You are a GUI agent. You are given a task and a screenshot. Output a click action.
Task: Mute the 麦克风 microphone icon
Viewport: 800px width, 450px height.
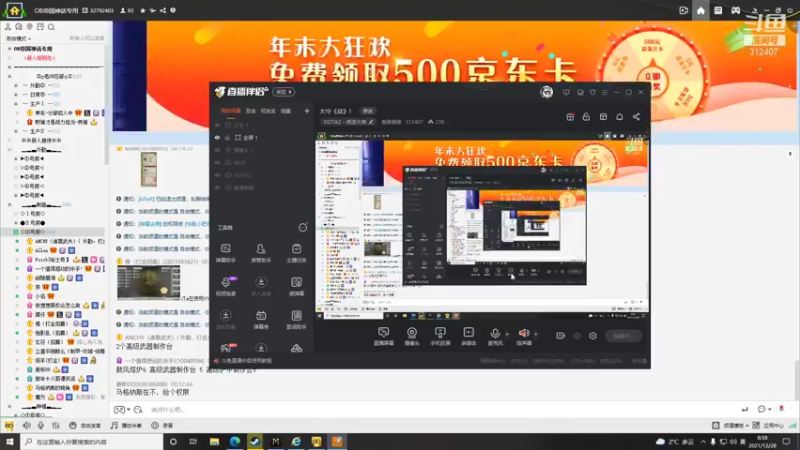(x=495, y=333)
